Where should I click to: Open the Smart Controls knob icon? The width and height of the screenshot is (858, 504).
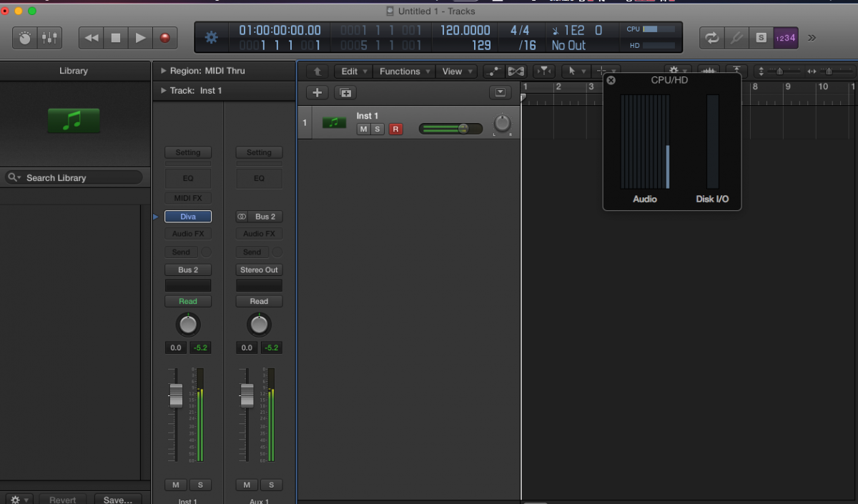25,38
